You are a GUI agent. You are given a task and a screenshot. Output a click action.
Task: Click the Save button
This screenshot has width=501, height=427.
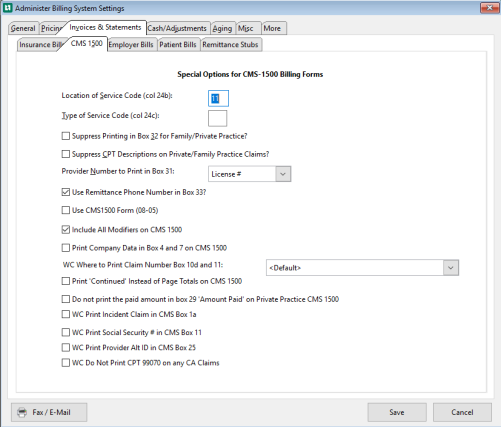(x=397, y=412)
